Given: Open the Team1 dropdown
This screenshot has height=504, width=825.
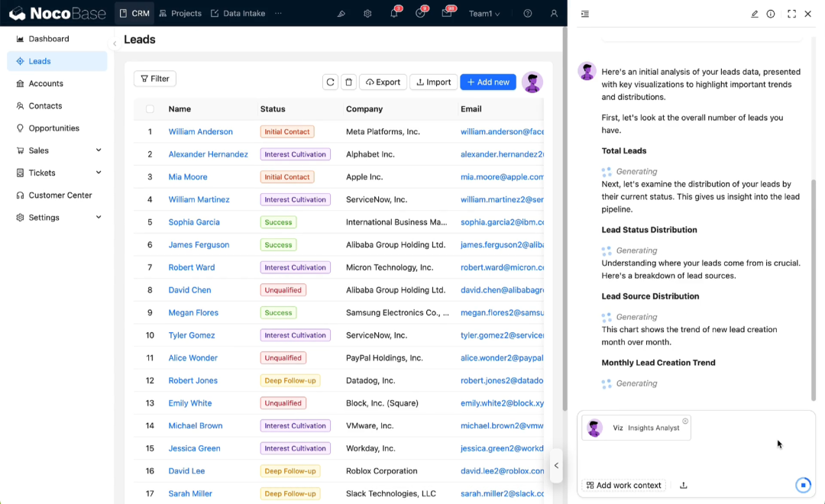Looking at the screenshot, I should [484, 14].
